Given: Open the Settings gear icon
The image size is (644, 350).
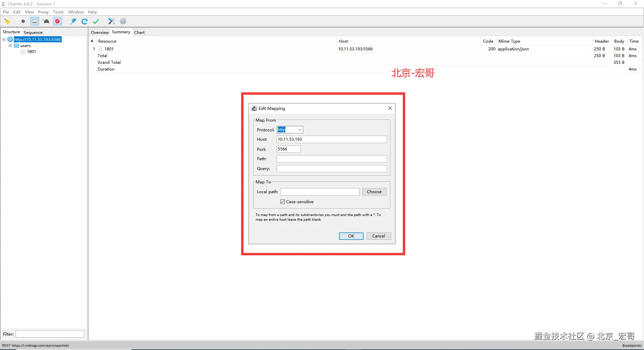Looking at the screenshot, I should click(123, 21).
